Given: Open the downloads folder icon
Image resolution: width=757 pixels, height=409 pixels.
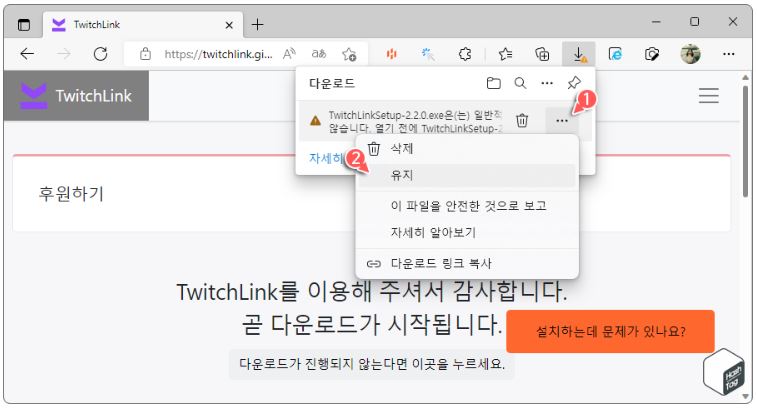Looking at the screenshot, I should click(x=493, y=83).
